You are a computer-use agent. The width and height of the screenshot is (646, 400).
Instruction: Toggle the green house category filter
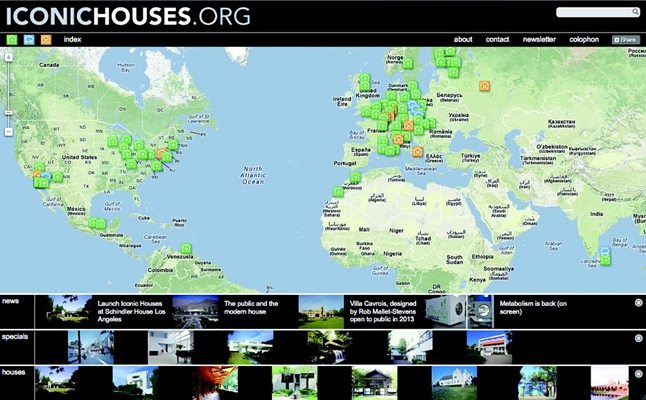click(12, 40)
